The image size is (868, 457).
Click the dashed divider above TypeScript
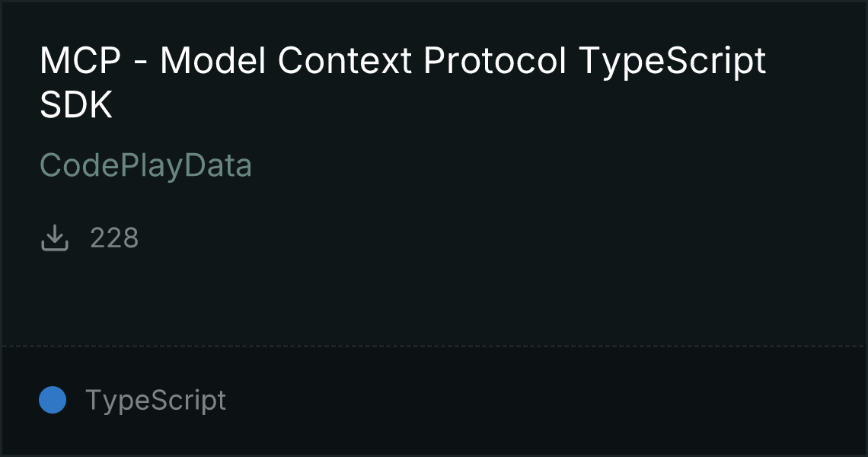[x=434, y=347]
